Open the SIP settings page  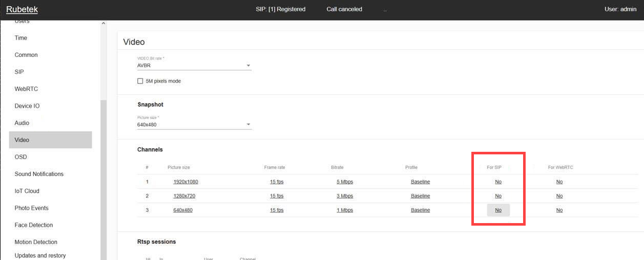(19, 72)
